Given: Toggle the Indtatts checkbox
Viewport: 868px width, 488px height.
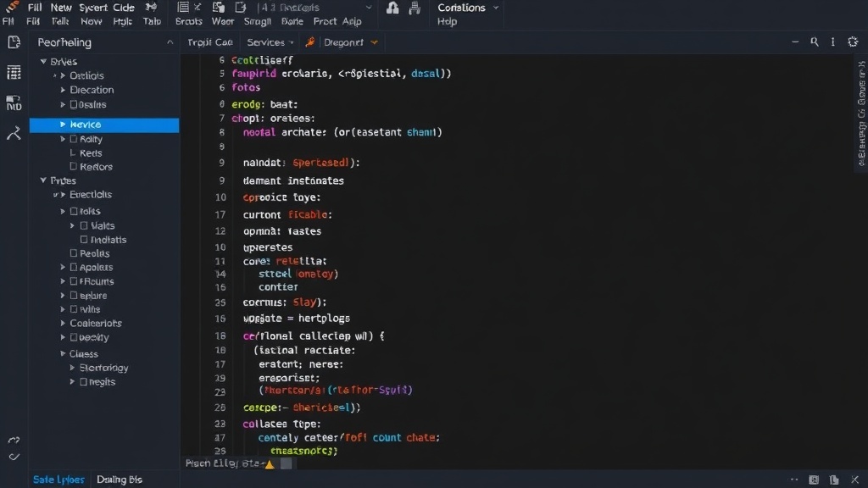Looking at the screenshot, I should click(84, 240).
